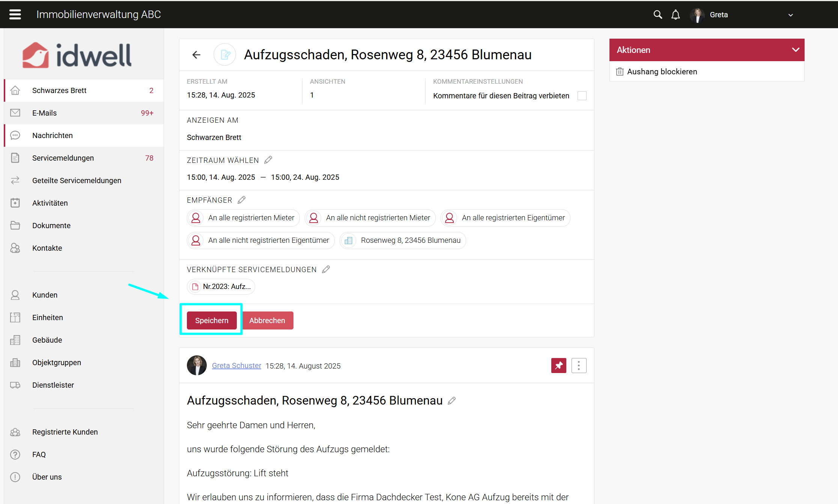Open Kunden in sidebar

pos(84,295)
